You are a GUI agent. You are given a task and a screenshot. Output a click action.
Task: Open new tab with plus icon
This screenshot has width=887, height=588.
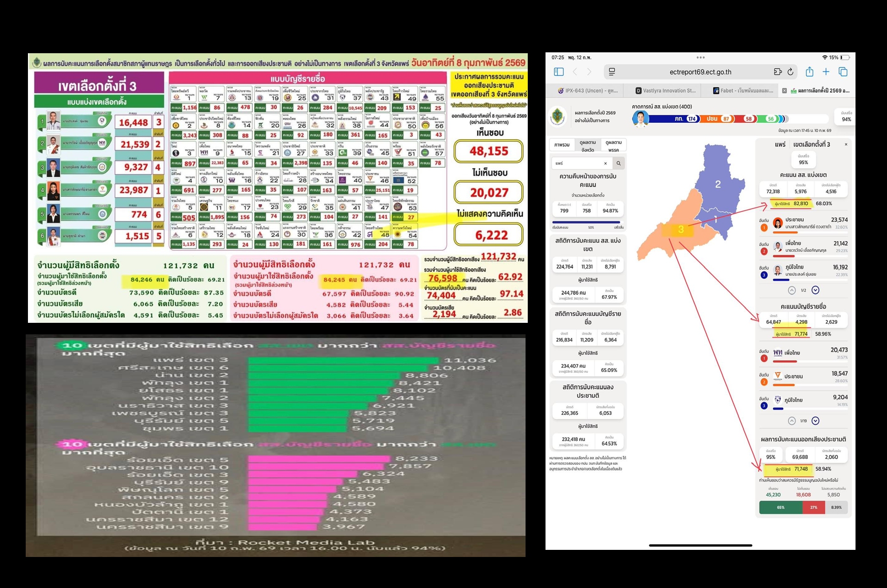pyautogui.click(x=826, y=72)
